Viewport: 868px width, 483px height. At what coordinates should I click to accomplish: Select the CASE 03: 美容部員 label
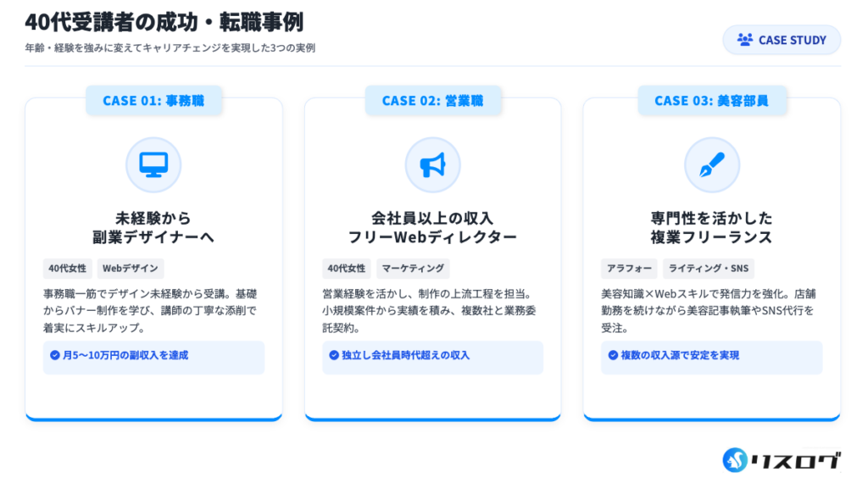(x=711, y=101)
